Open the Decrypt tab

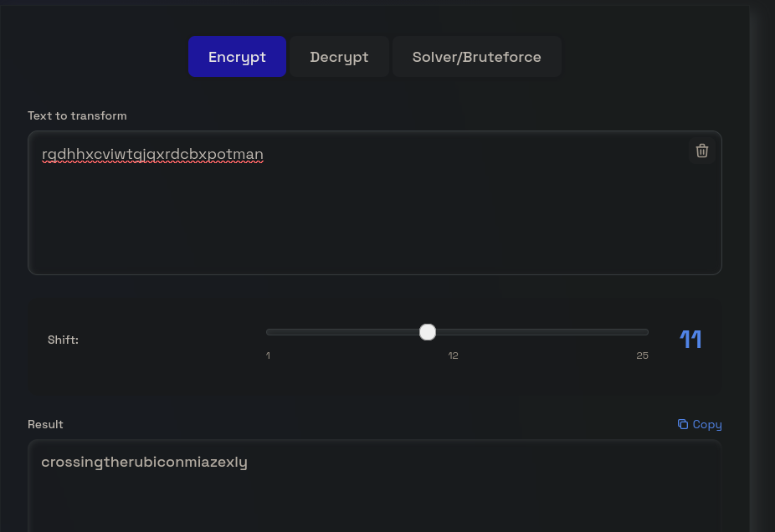tap(339, 56)
